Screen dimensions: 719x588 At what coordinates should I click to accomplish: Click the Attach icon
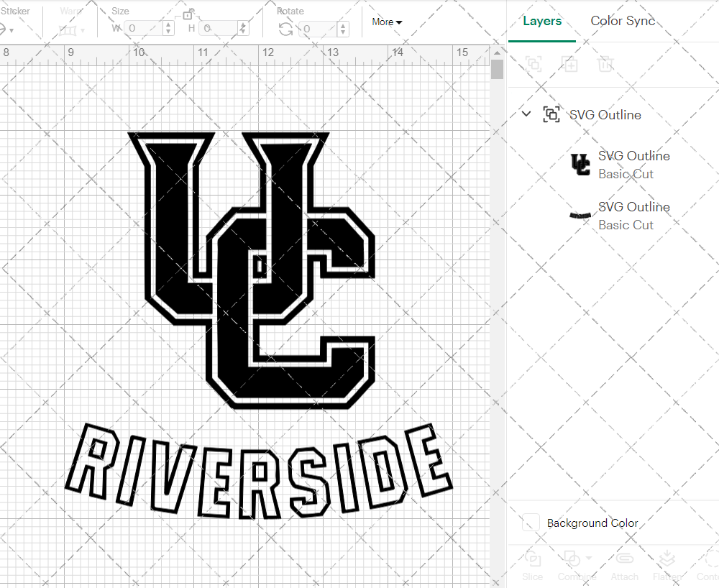(624, 566)
